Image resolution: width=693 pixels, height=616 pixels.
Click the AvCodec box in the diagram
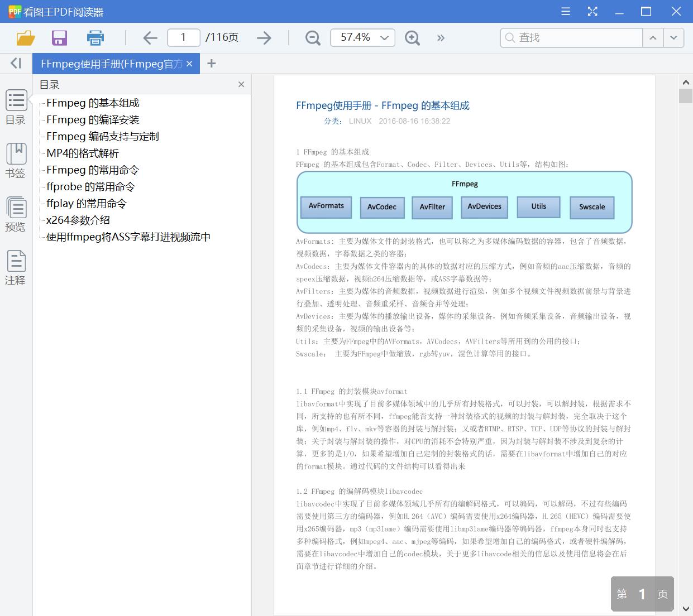[382, 207]
